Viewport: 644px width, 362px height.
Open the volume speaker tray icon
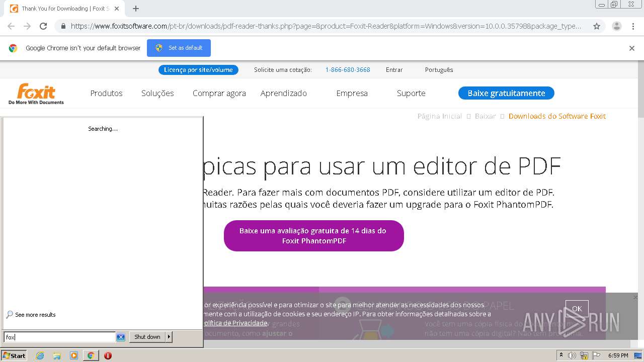click(572, 355)
